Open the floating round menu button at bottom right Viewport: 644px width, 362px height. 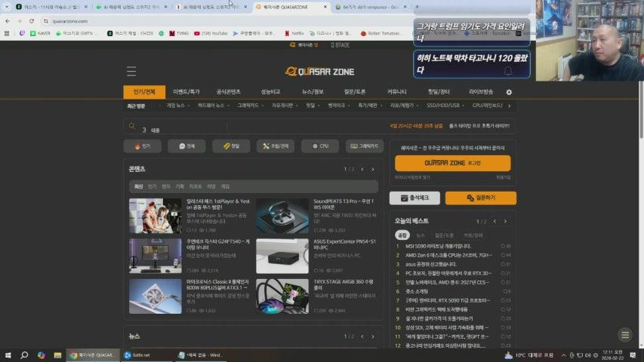click(625, 335)
